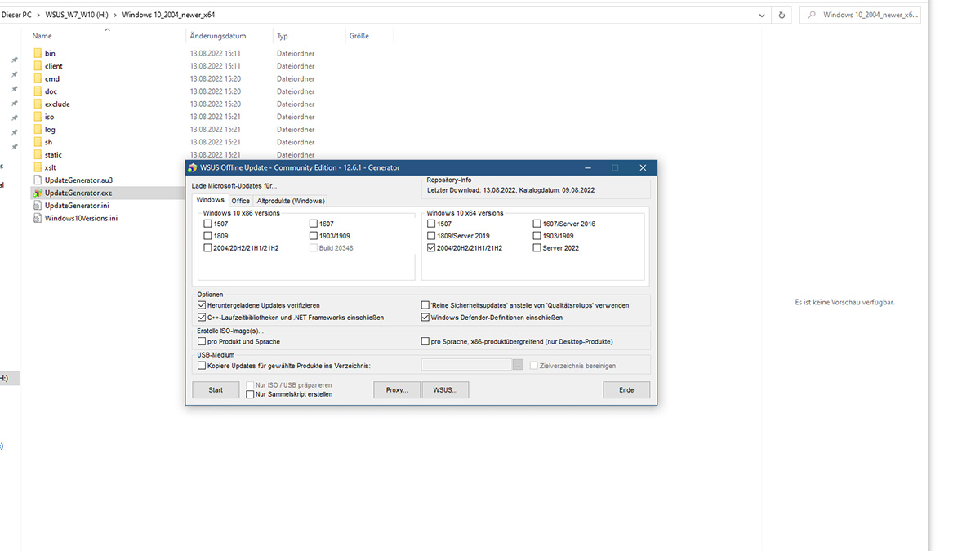Click the UpdateGenerator.au3 file icon
Screen dimensions: 980x551
pos(38,180)
